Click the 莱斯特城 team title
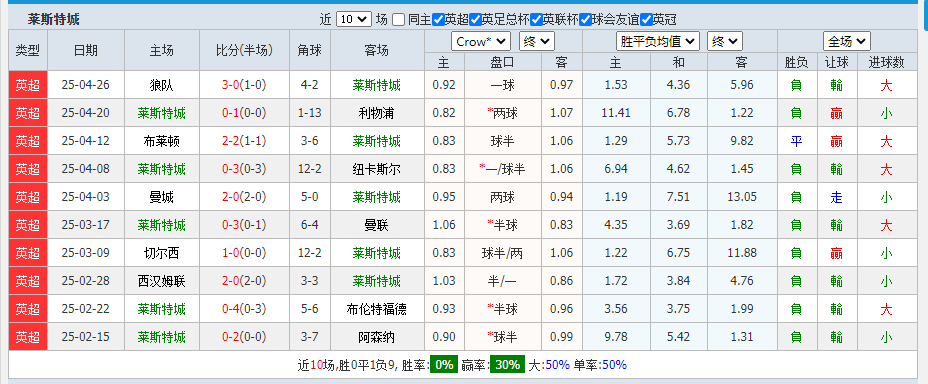Viewport: 928px width, 384px height. [x=53, y=20]
